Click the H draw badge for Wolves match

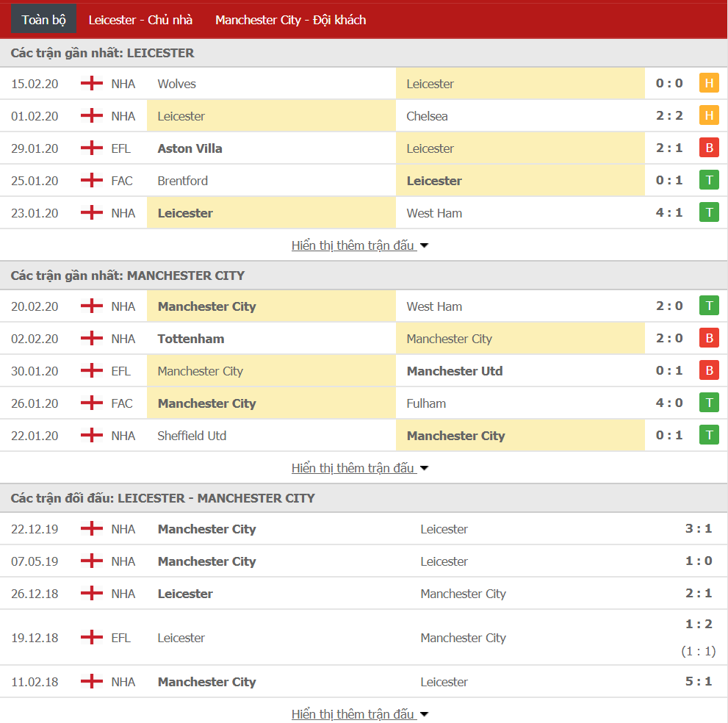tap(709, 83)
